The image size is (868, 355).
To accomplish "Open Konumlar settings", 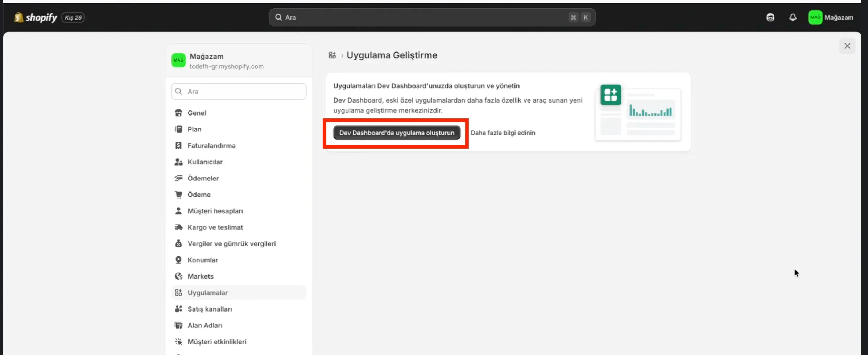I will pos(239,260).
